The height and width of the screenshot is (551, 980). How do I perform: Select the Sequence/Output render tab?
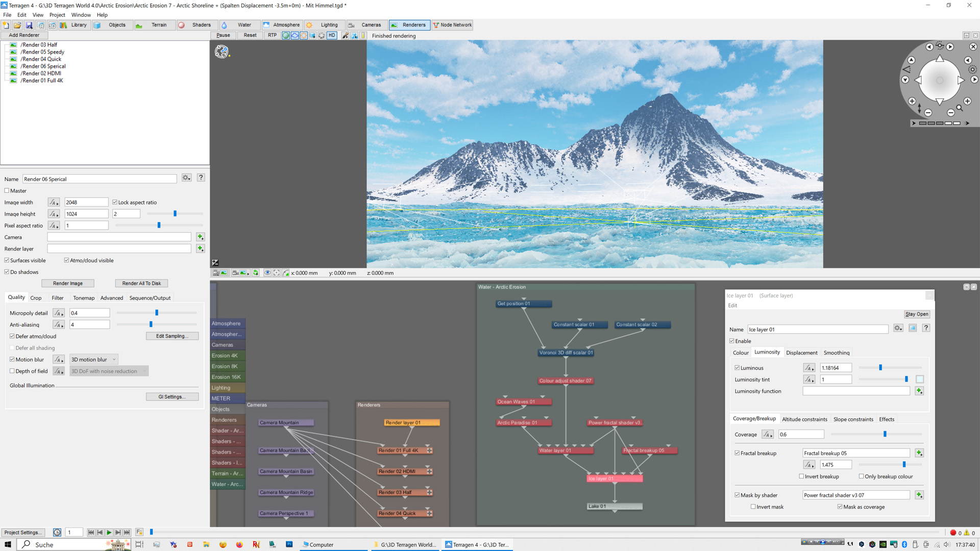coord(149,297)
